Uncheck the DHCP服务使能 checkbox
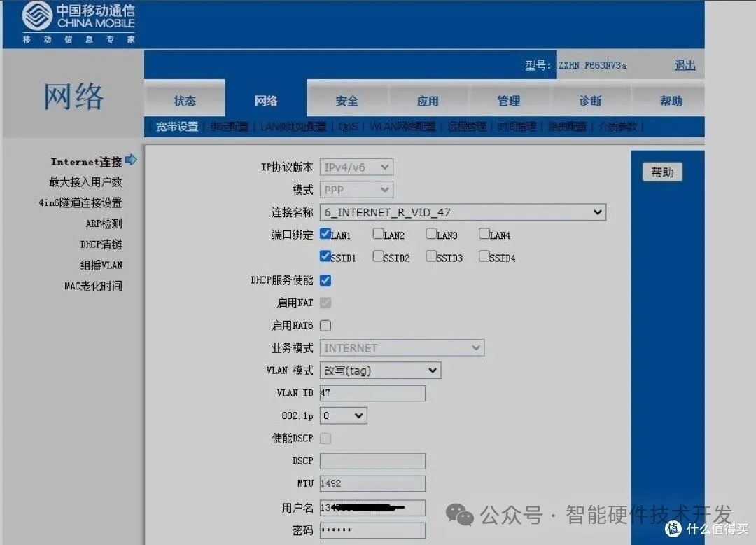Viewport: 756px width, 545px height. (x=325, y=280)
